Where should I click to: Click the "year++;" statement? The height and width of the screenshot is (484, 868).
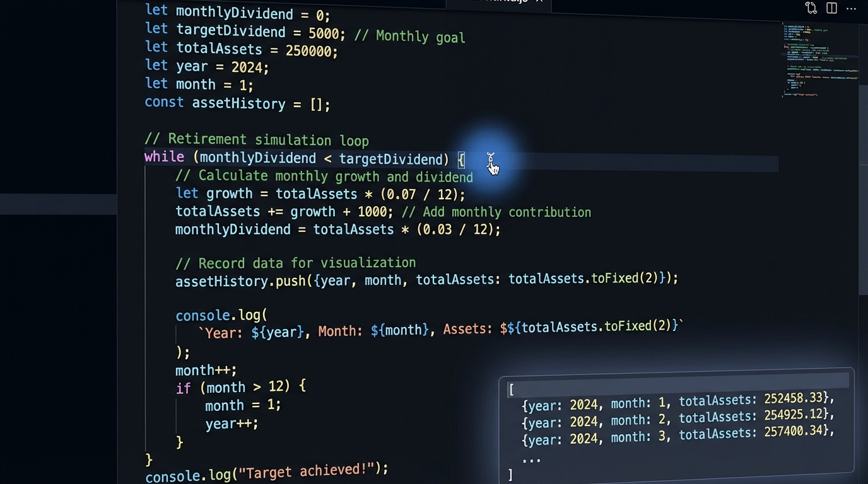click(232, 423)
